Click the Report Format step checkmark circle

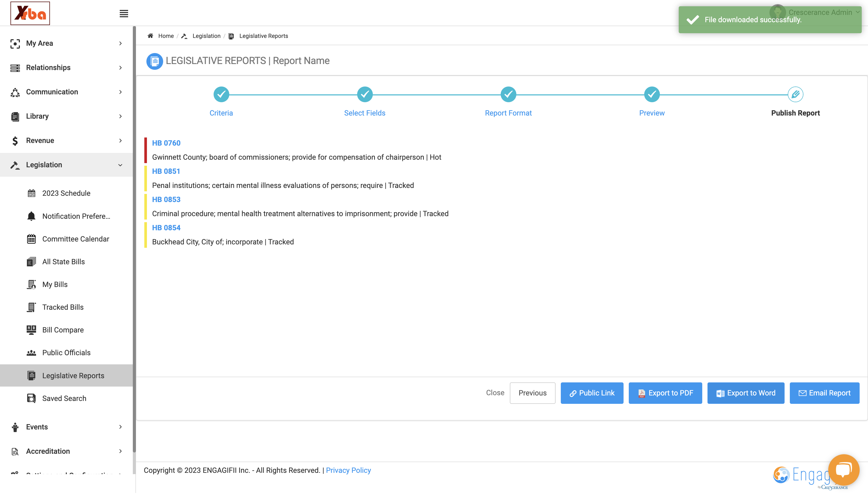coord(508,94)
